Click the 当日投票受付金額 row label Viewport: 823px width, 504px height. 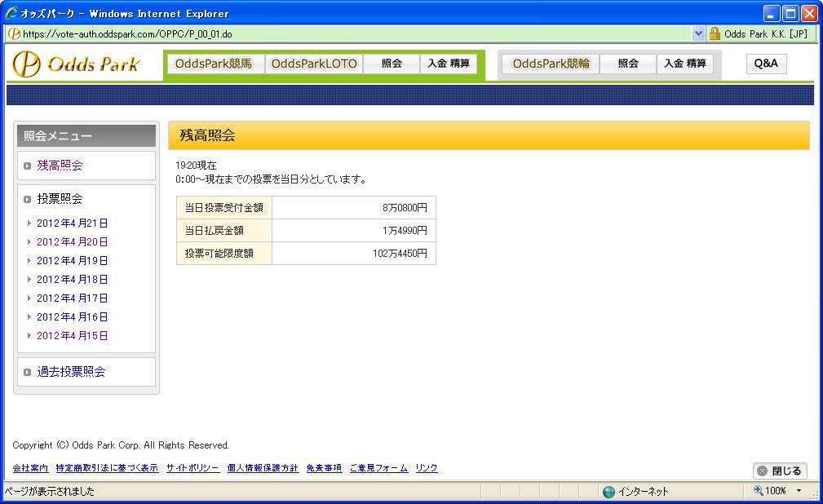point(224,208)
